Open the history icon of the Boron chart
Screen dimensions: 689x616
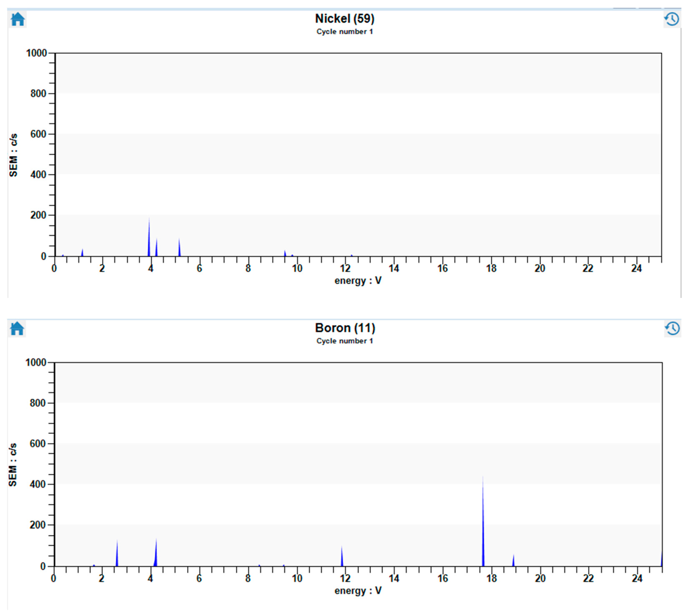(x=672, y=328)
